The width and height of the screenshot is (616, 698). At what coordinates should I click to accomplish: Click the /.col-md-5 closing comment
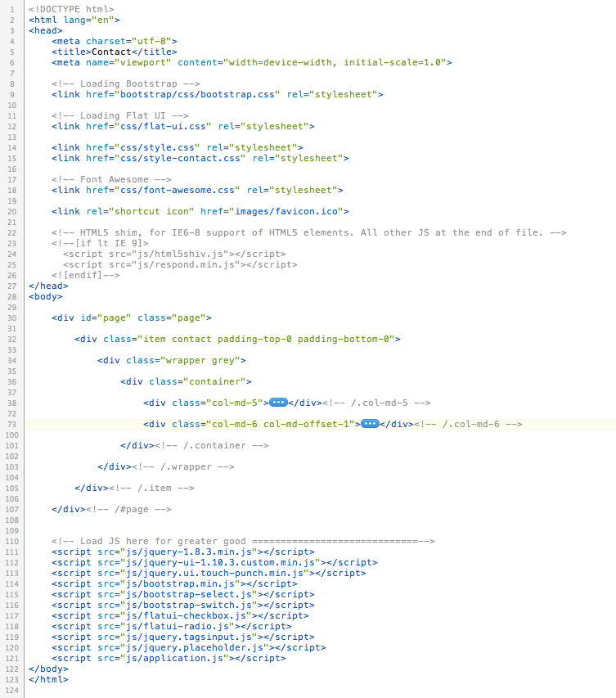pos(376,403)
